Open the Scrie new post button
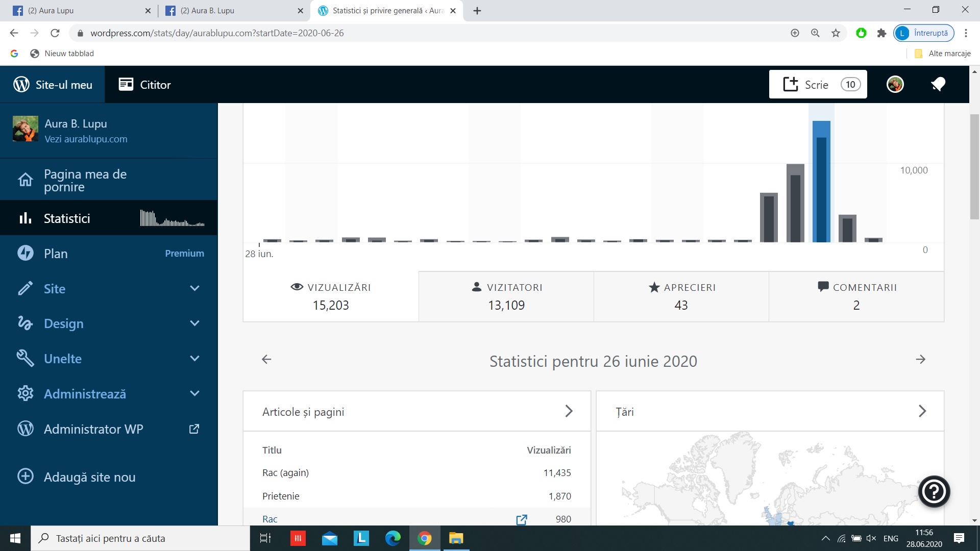Screen dimensions: 980x551 click(817, 85)
